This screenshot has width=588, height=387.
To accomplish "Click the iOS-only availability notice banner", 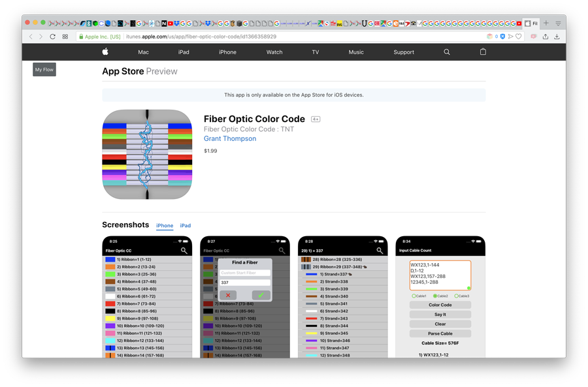I will 293,95.
